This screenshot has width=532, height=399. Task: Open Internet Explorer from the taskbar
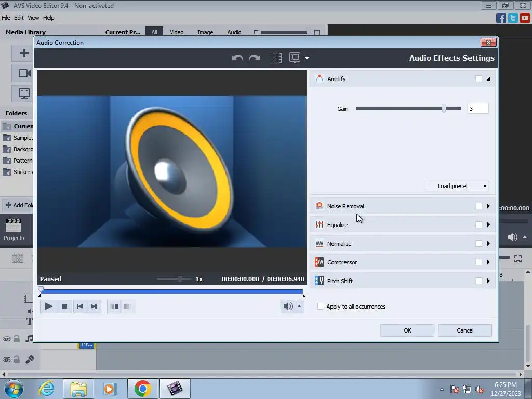[46, 389]
